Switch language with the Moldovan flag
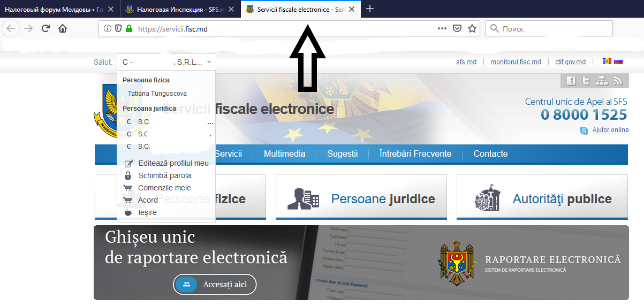The height and width of the screenshot is (307, 644). pyautogui.click(x=607, y=62)
